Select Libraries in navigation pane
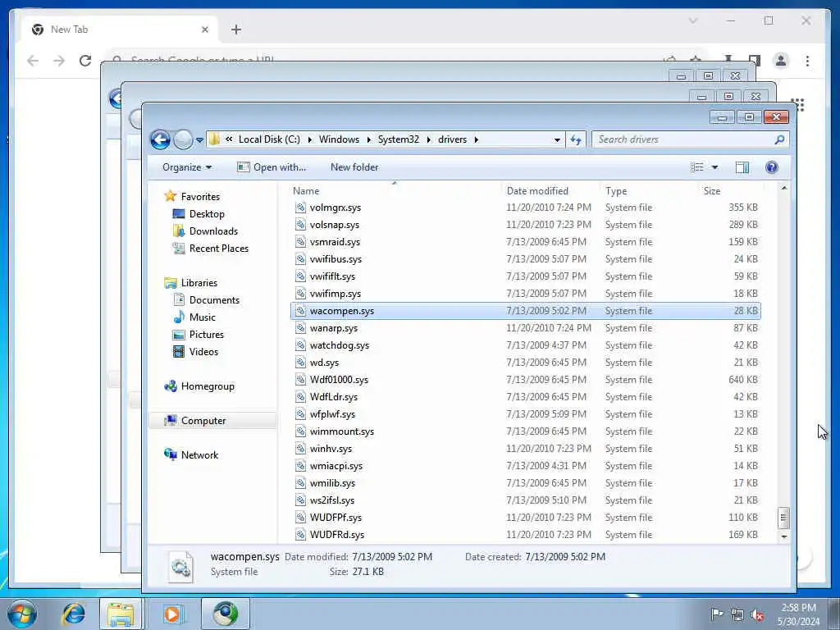840x630 pixels. [x=199, y=283]
